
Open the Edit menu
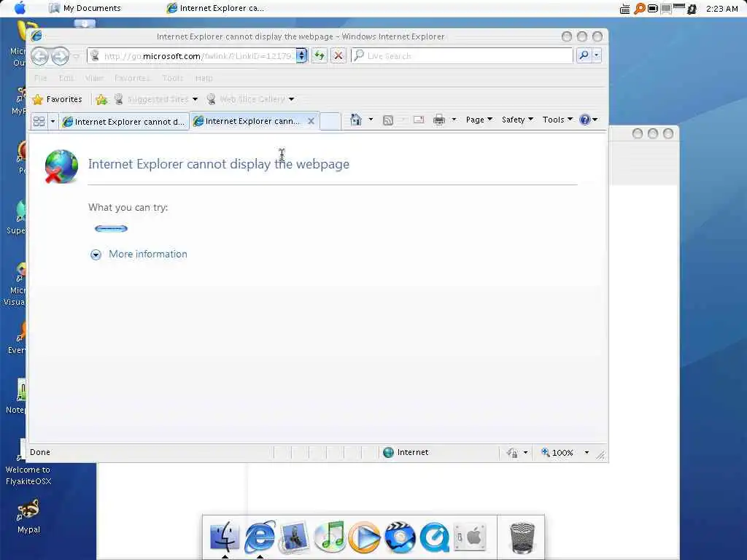click(x=66, y=78)
